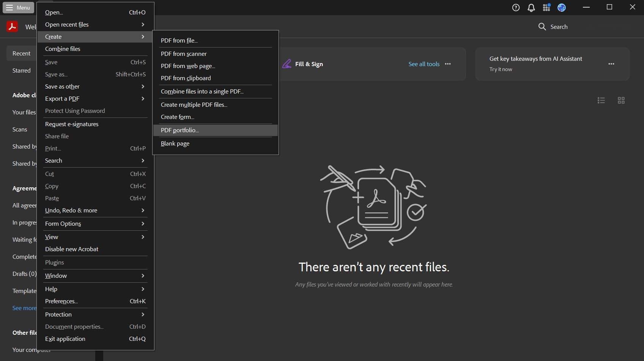Screen dimensions: 644x361
Task: Expand Undo, Redo & more submenu
Action: click(x=95, y=210)
